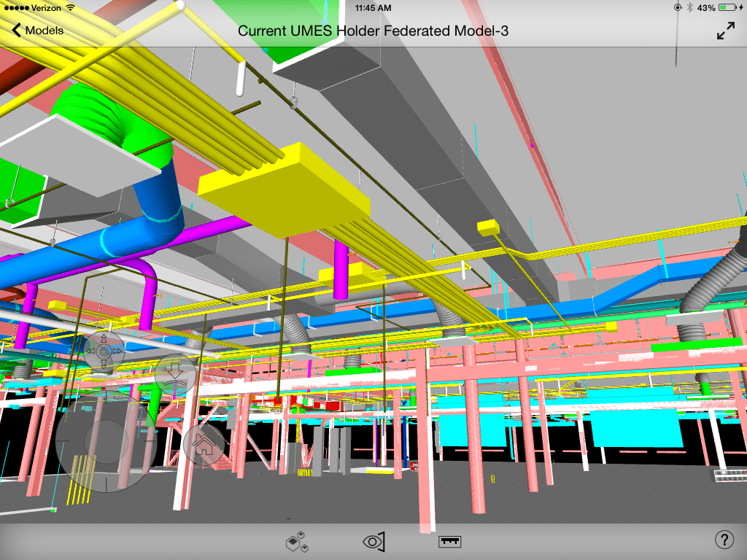Image resolution: width=747 pixels, height=560 pixels.
Task: Expand the viewer to full screen
Action: (x=725, y=31)
